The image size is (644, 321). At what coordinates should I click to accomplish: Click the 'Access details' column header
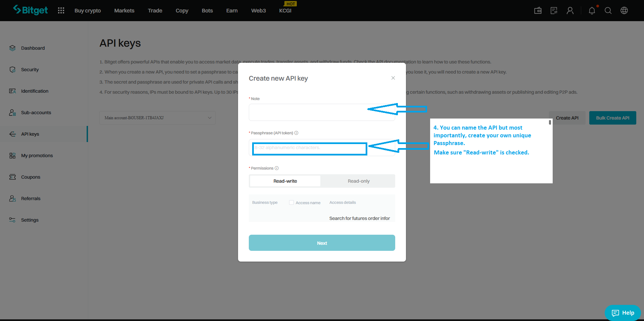pyautogui.click(x=342, y=202)
